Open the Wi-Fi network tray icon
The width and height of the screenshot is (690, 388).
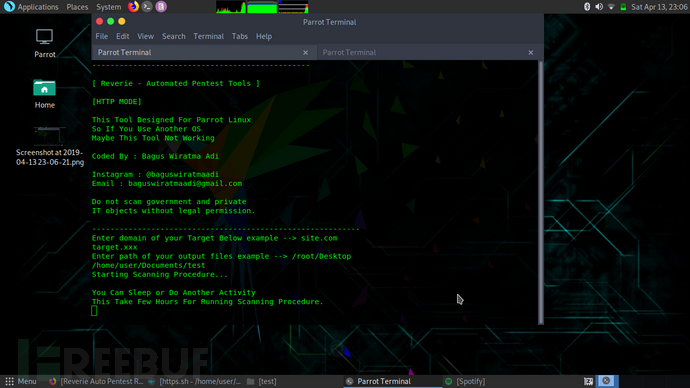[611, 7]
